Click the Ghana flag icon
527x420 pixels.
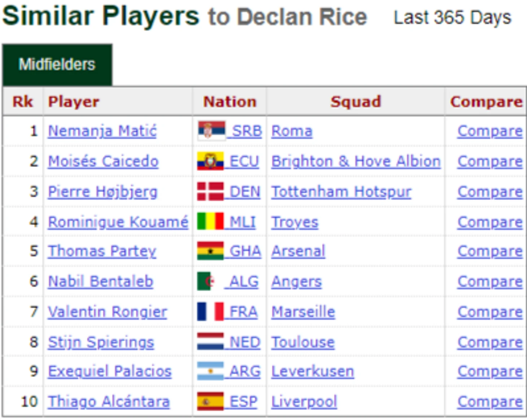click(x=211, y=251)
